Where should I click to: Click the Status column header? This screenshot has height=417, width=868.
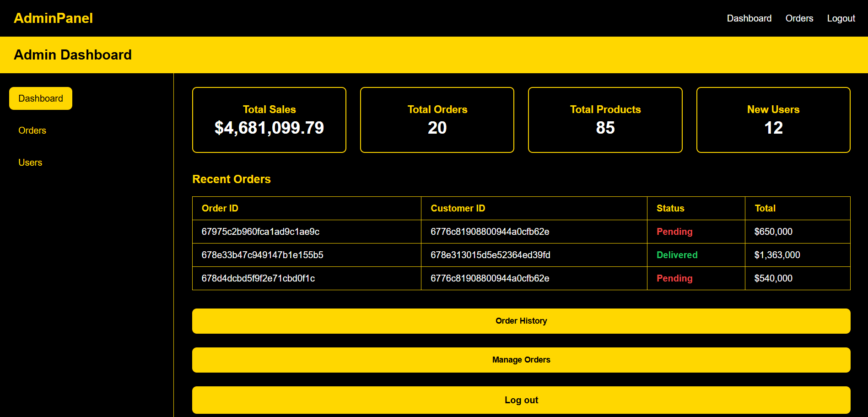point(670,208)
